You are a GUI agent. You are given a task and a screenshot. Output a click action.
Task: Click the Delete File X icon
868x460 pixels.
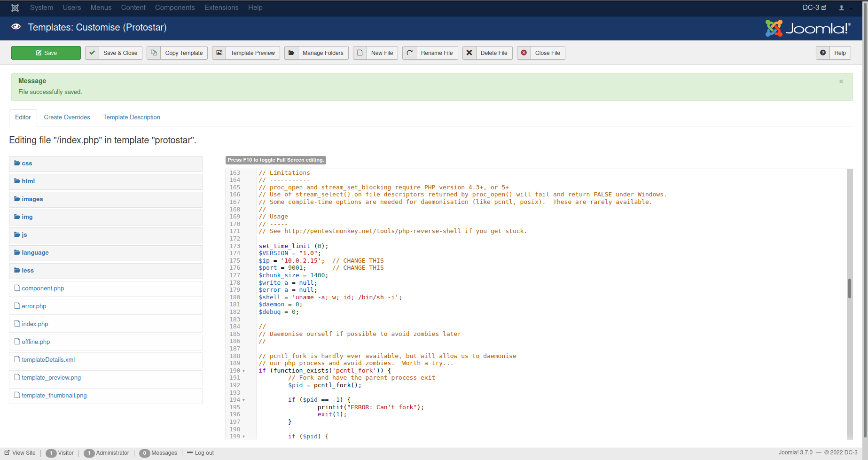tap(469, 53)
